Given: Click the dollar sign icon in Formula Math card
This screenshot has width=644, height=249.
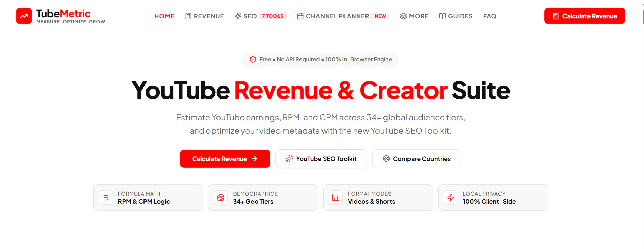Looking at the screenshot, I should tap(106, 198).
